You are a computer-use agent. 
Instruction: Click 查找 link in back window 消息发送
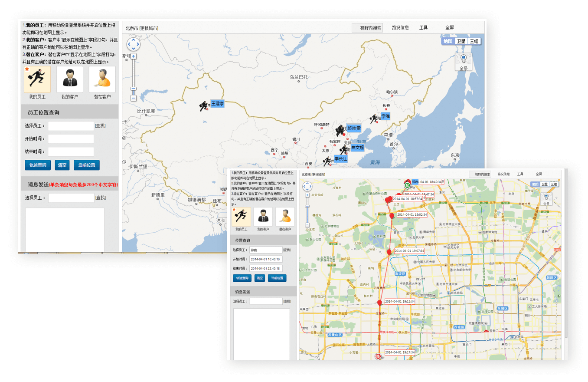coord(101,198)
